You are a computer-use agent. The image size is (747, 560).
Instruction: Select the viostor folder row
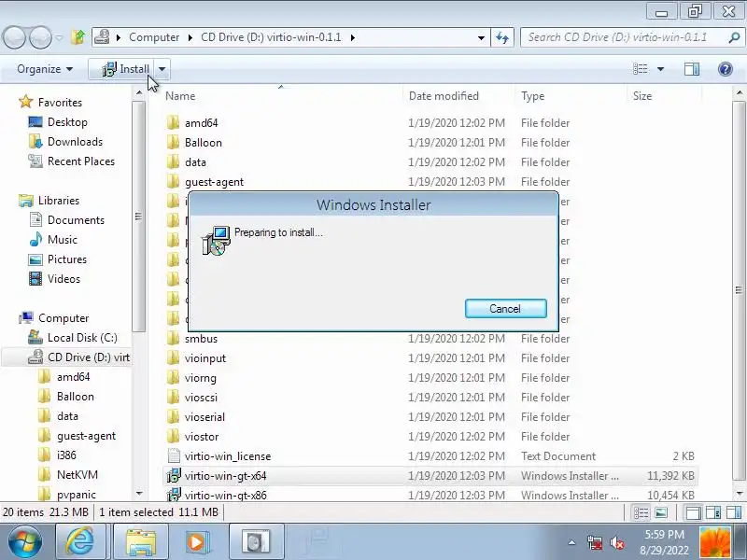pos(429,436)
